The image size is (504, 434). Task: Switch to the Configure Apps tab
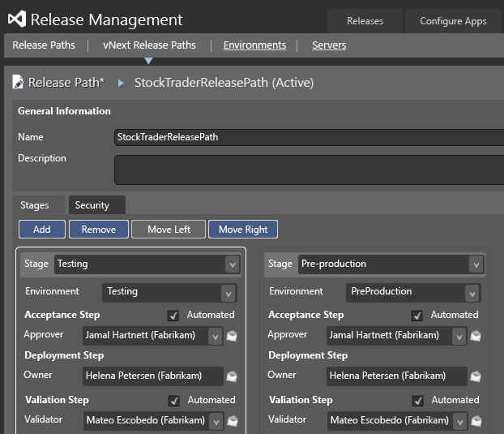[x=453, y=21]
